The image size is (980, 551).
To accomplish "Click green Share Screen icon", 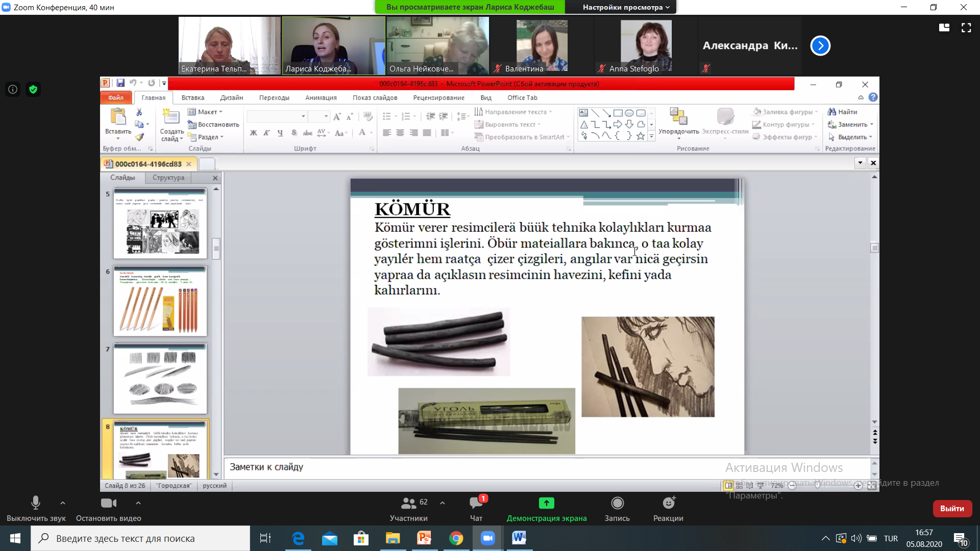I will 546,503.
